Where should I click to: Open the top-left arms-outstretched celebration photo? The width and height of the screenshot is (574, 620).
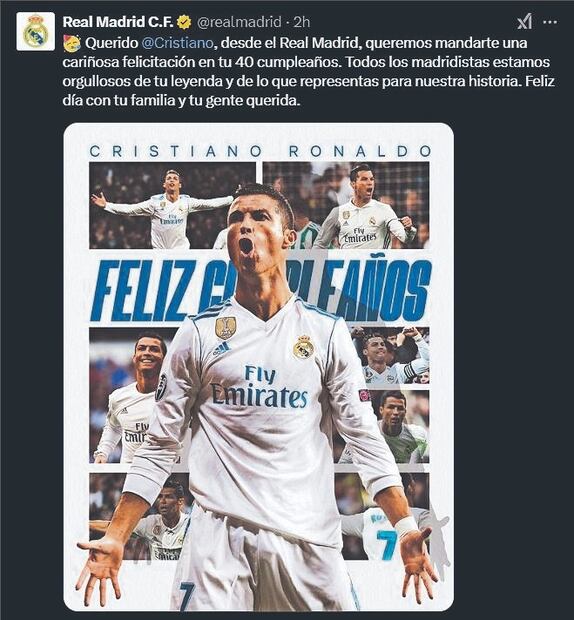coord(172,205)
